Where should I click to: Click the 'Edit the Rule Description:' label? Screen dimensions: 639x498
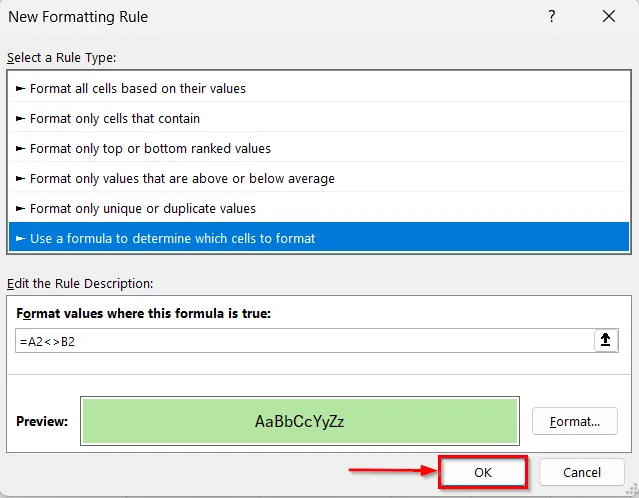tap(80, 284)
